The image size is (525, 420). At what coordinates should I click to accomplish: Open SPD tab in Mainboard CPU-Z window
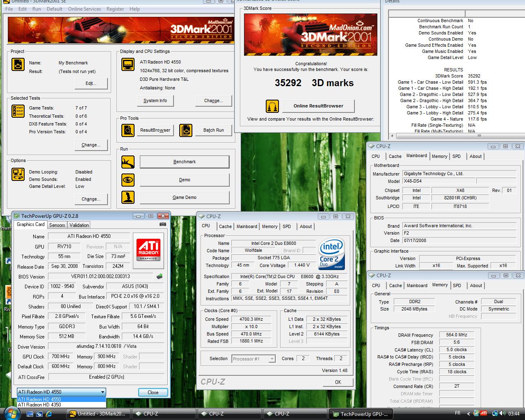click(x=457, y=156)
